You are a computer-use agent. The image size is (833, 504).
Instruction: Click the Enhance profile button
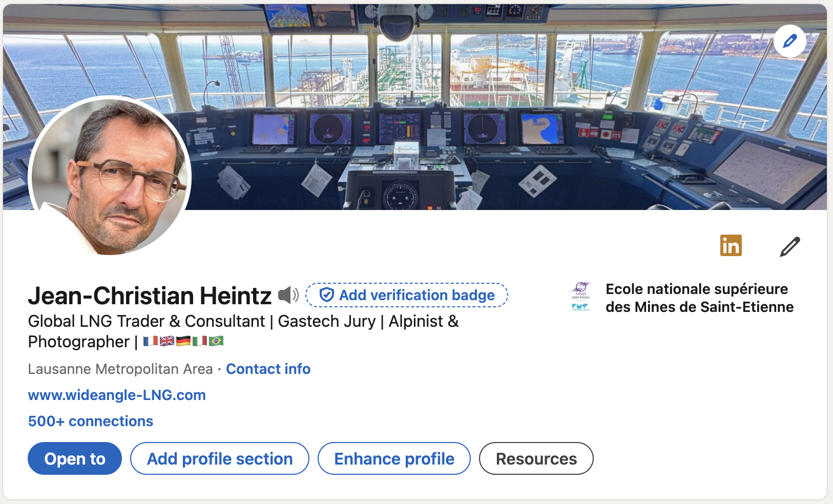(394, 458)
